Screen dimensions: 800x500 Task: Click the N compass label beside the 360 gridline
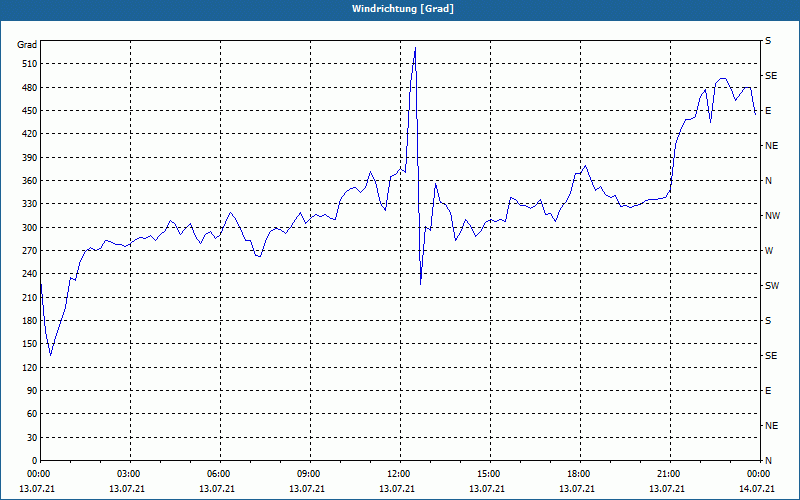click(768, 181)
